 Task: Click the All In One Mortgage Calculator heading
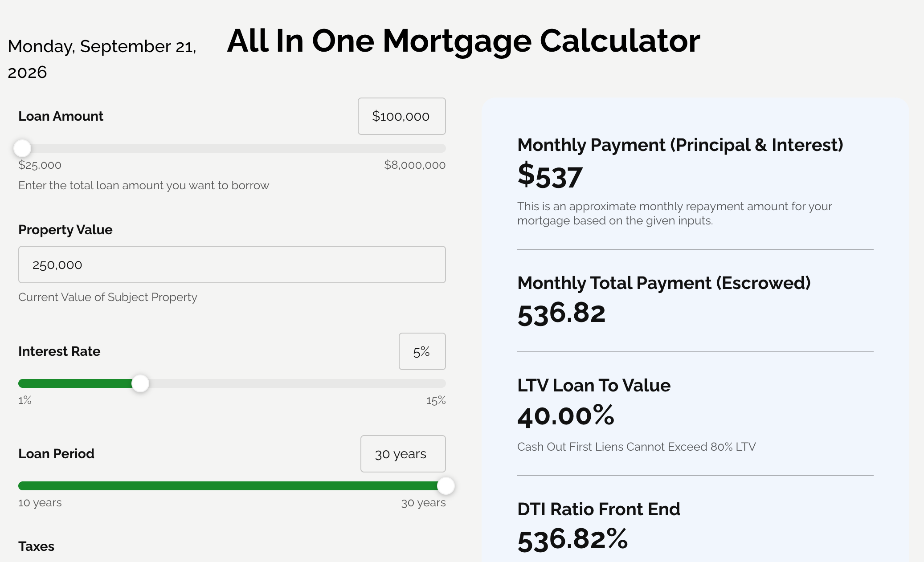(x=463, y=41)
